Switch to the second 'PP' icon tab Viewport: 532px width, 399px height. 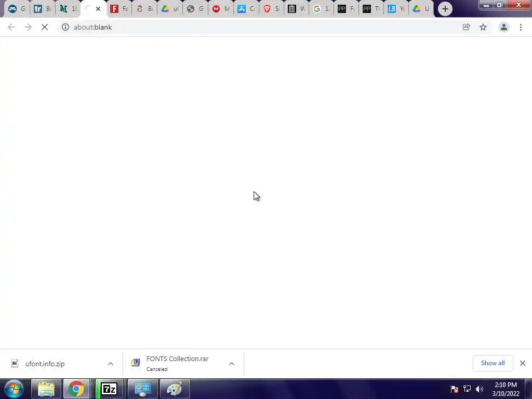tap(371, 9)
